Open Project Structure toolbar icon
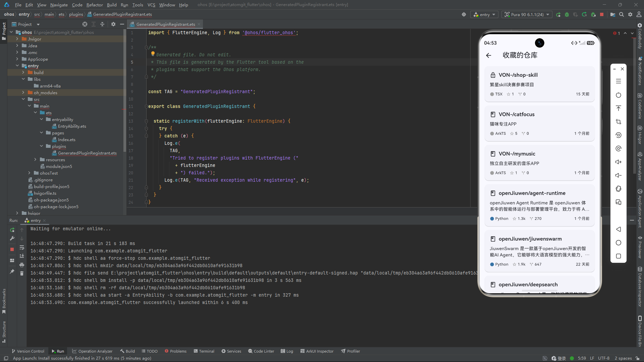 click(613, 14)
